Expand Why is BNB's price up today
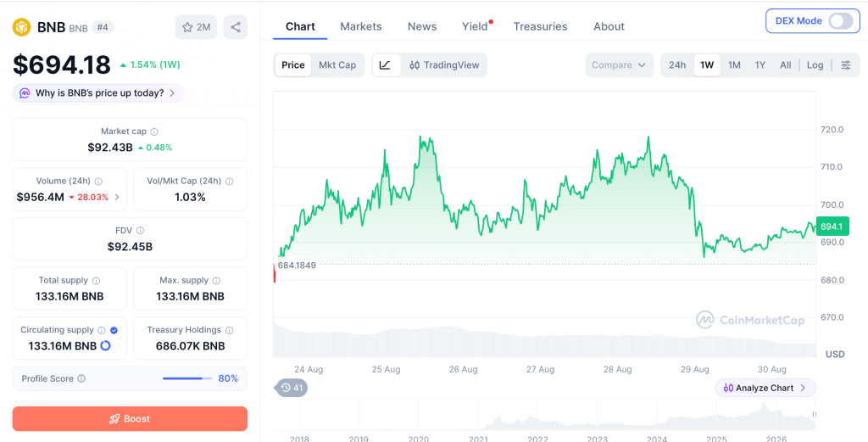 (98, 93)
